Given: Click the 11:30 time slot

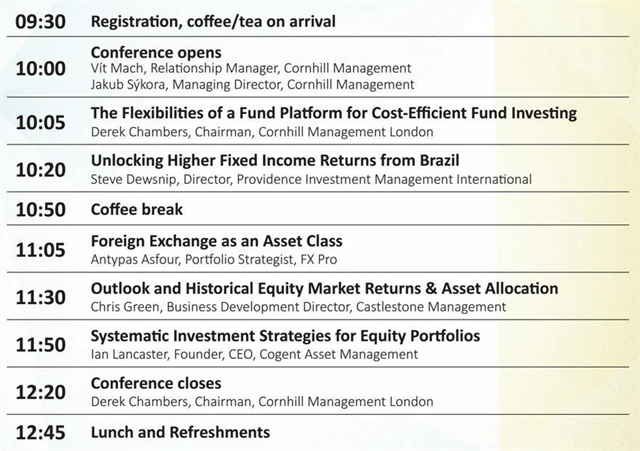Looking at the screenshot, I should coord(40,297).
